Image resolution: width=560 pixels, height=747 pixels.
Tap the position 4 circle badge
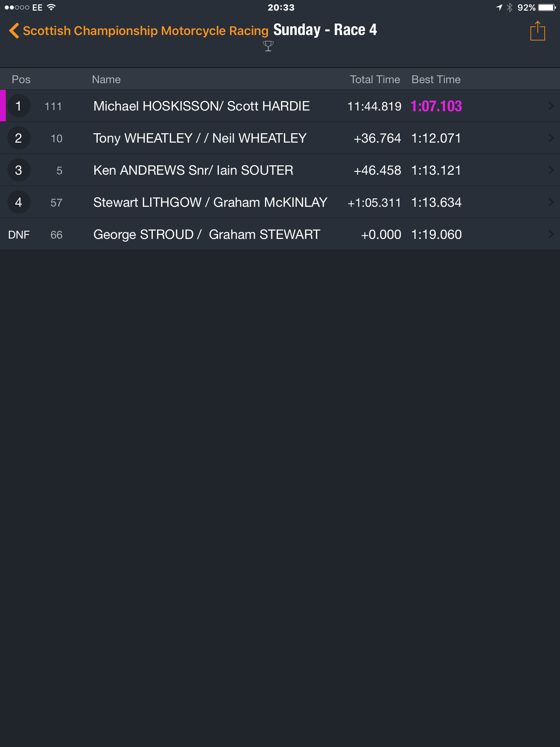[x=19, y=202]
